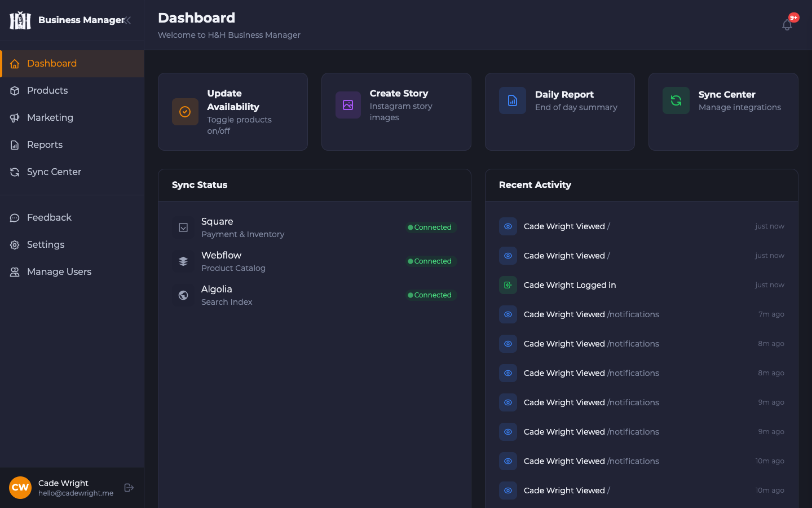
Task: Go to Dashboard in sidebar
Action: click(72, 64)
